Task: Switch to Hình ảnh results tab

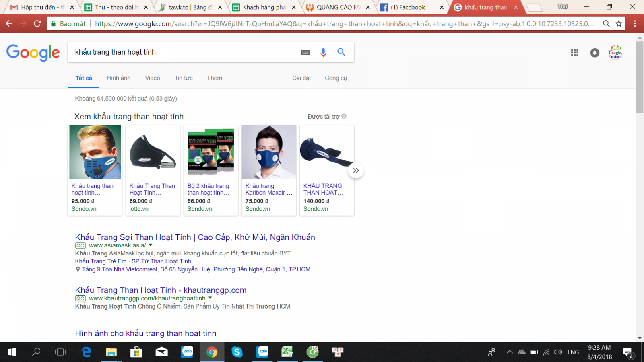Action: pos(118,78)
